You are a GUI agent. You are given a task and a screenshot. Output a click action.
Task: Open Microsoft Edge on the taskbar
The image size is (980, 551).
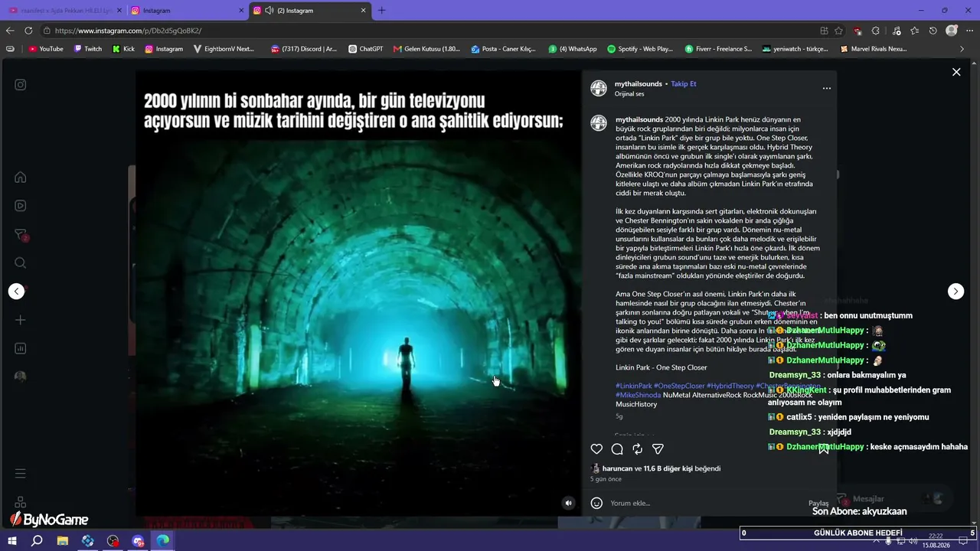(163, 541)
